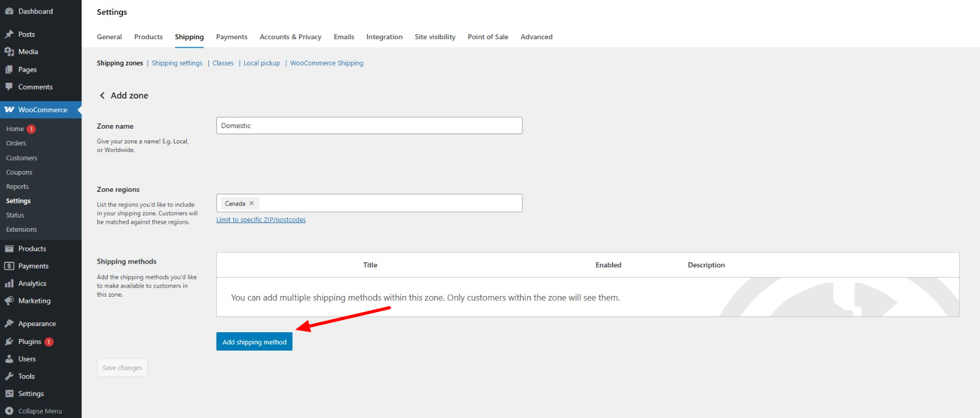Open the Classes sublink
The width and height of the screenshot is (980, 418).
point(223,63)
